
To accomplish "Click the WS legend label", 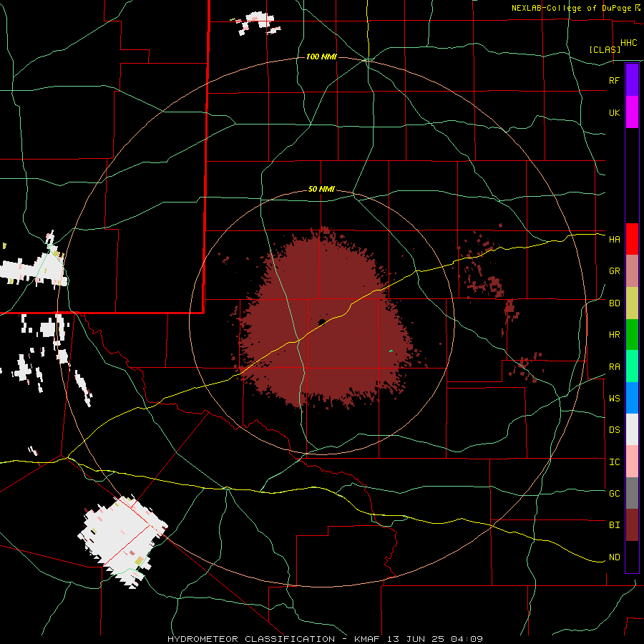I will 614,399.
